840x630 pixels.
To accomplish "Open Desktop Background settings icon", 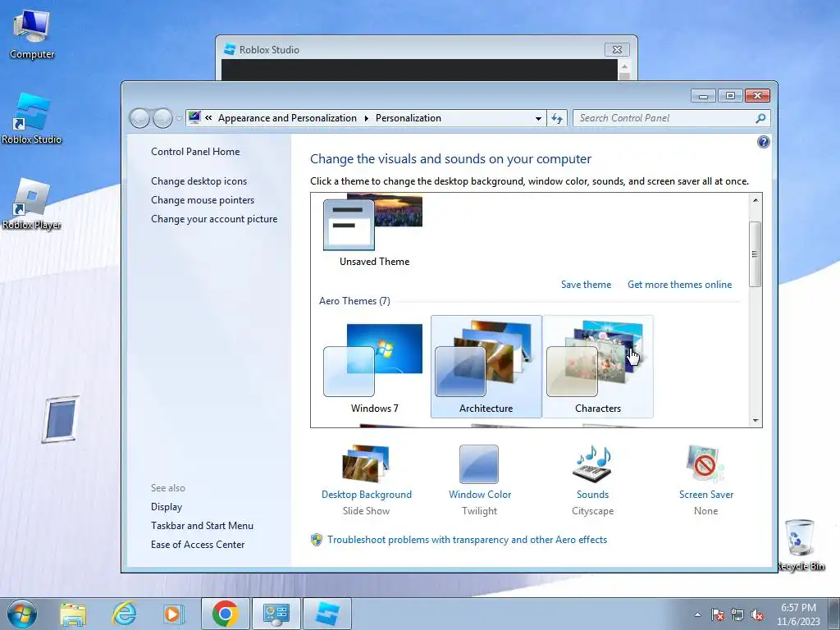I will [367, 464].
